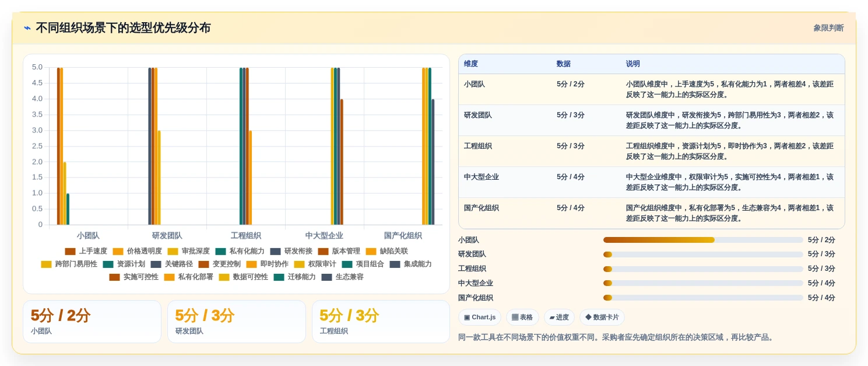
Task: Click the 中大型企业 chart bar reaching 4.0
Action: [342, 162]
